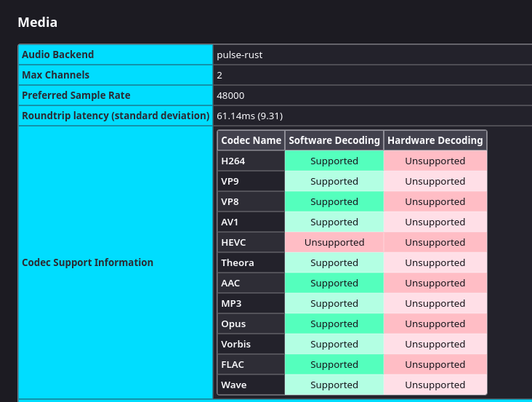Select the Wave codec name cell
This screenshot has width=532, height=402.
tap(251, 385)
